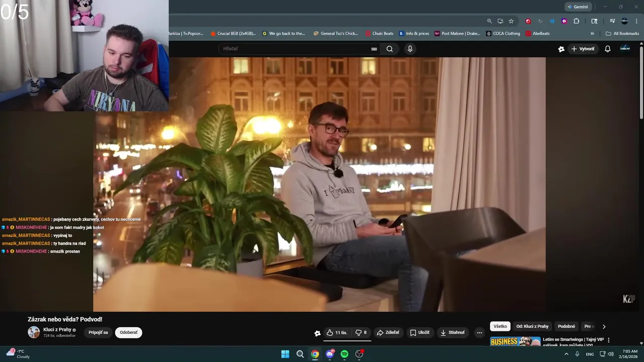Open options menu for the Smartwings recommended video
The width and height of the screenshot is (644, 362).
pos(608,340)
